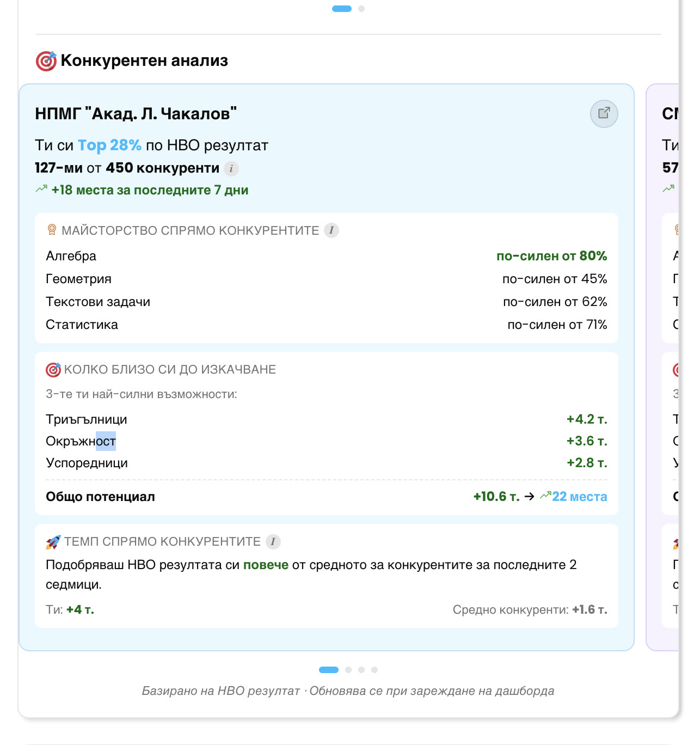Select Триъгълници opportunity row
This screenshot has height=745, width=700.
coord(327,419)
